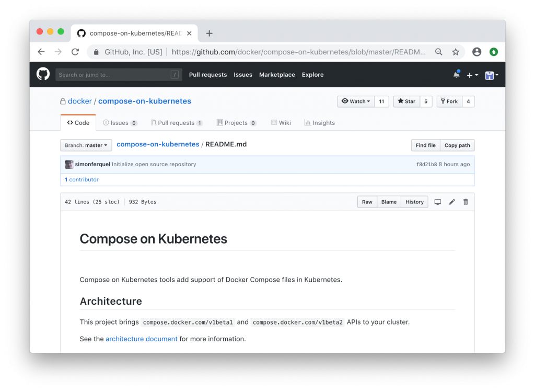Screen dimensions: 535x392
Task: Open the Watch dropdown button
Action: coord(356,101)
